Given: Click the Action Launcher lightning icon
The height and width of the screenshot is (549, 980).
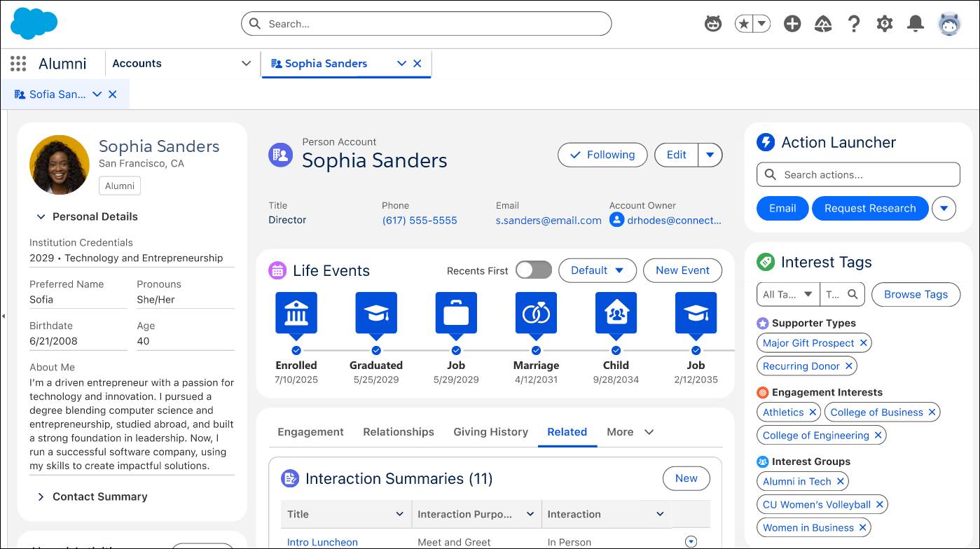Looking at the screenshot, I should pos(766,143).
